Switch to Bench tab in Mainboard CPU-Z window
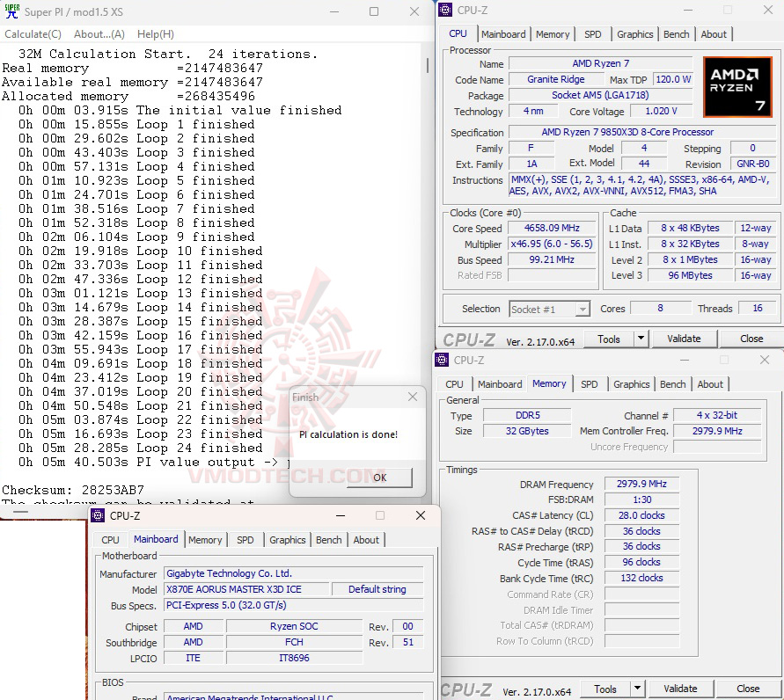 point(328,540)
